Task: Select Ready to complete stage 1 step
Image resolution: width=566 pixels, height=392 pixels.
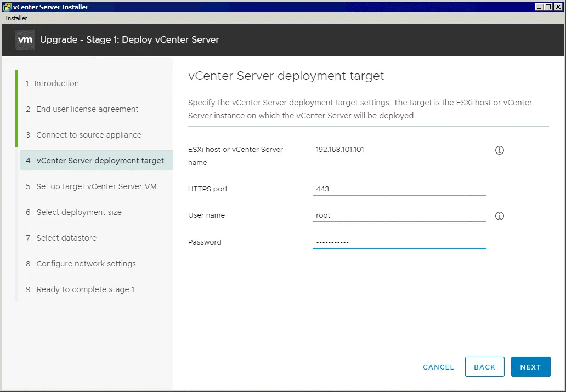Action: (x=86, y=289)
